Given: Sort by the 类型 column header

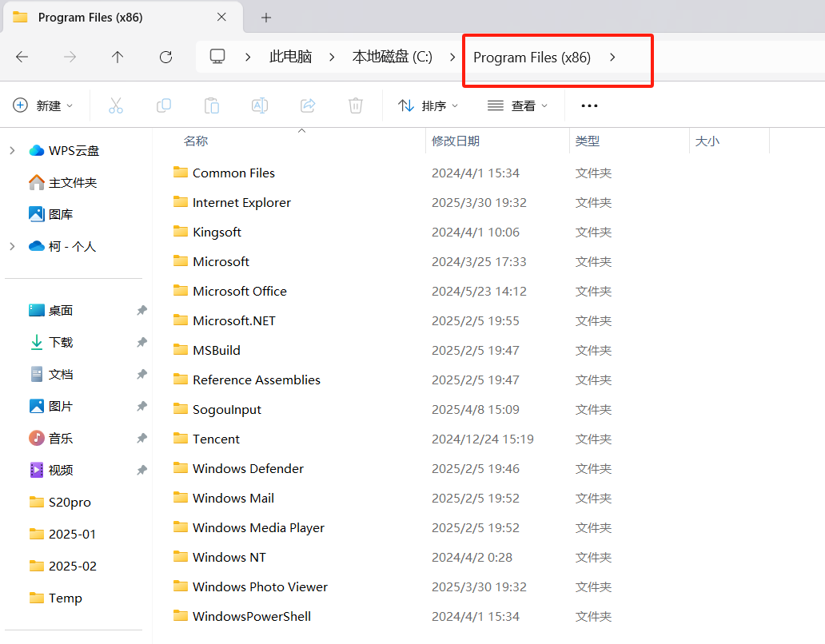Looking at the screenshot, I should (588, 141).
